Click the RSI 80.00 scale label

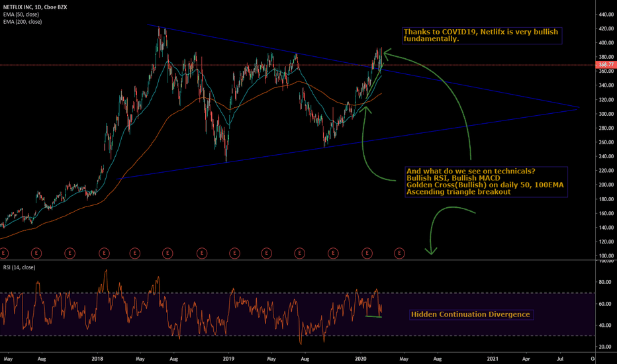pyautogui.click(x=605, y=282)
